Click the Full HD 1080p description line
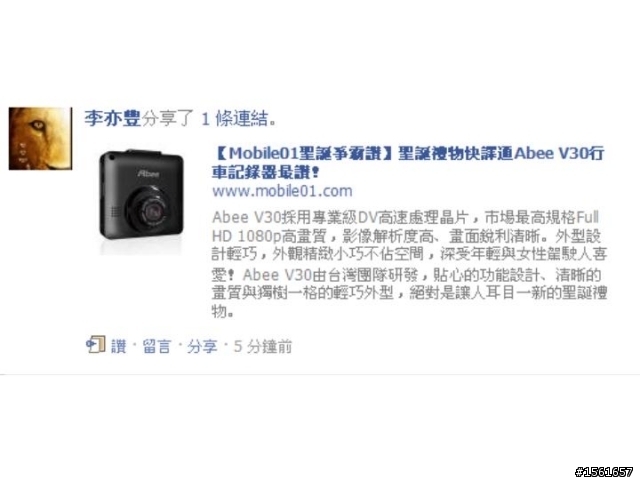This screenshot has height=480, width=640. pos(406,236)
